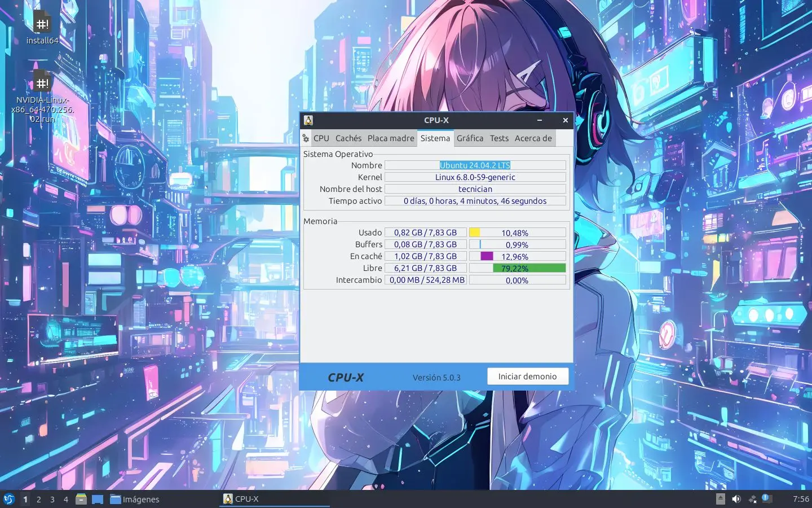Switch to workspace 4
The width and height of the screenshot is (812, 508).
(x=66, y=499)
